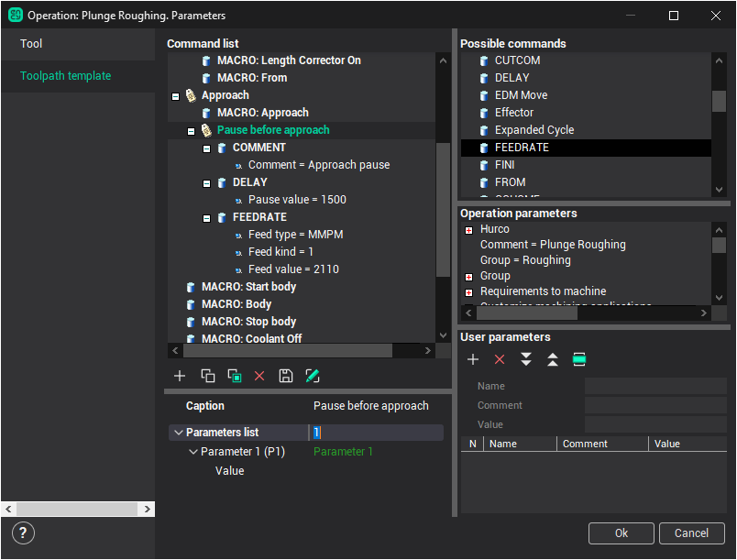Delete command using red X under Command list
Image resolution: width=737 pixels, height=560 pixels.
tap(259, 376)
